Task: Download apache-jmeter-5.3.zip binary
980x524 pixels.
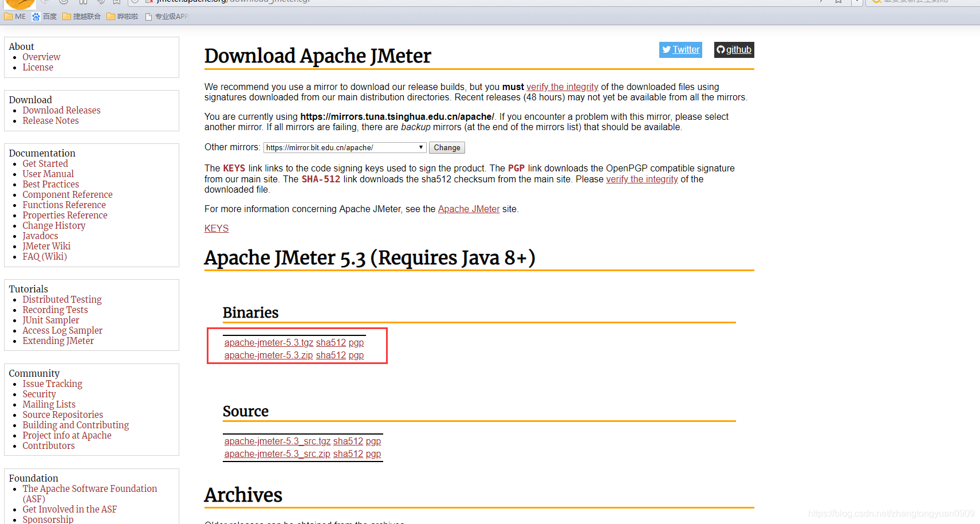Action: (269, 355)
